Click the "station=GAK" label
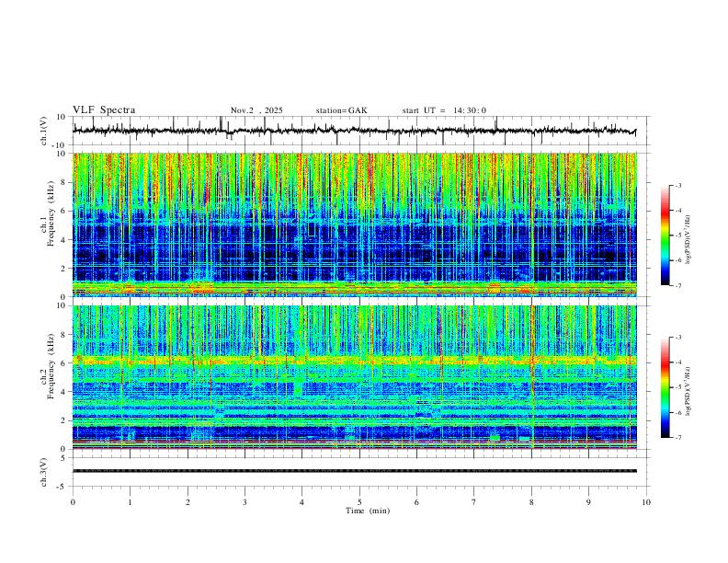 click(x=341, y=110)
